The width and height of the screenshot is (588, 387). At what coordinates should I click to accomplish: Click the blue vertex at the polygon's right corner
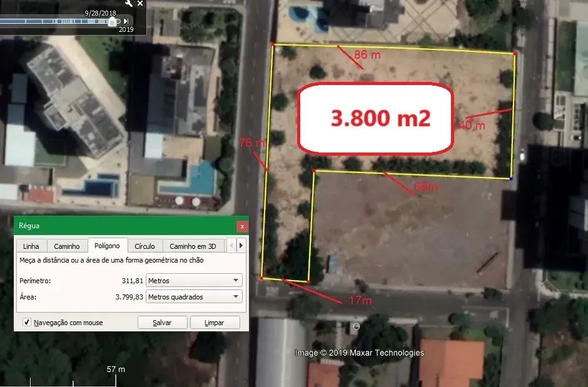click(x=511, y=179)
